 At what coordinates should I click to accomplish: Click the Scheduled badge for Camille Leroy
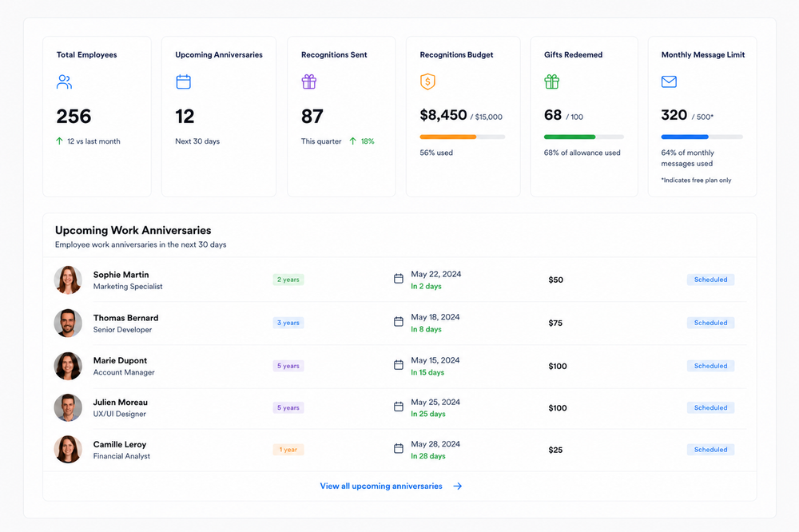point(710,450)
